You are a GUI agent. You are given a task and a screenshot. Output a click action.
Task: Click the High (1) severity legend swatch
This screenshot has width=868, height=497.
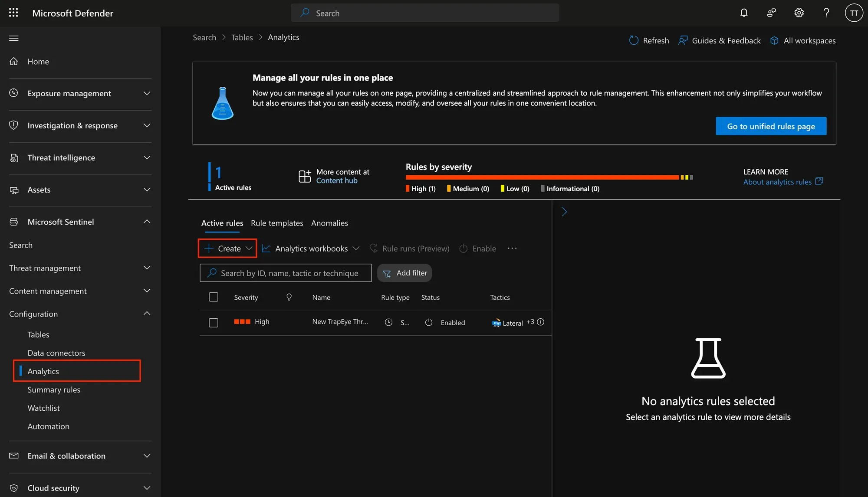coord(408,188)
